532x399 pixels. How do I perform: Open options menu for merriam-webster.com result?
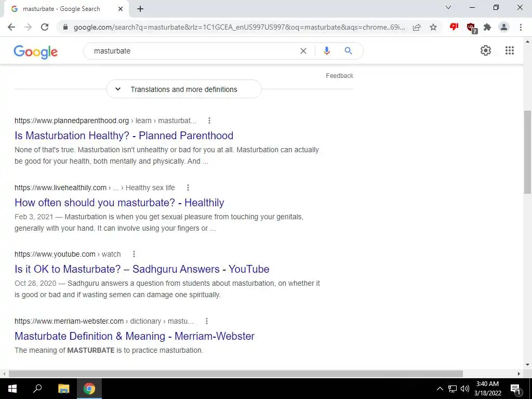[x=207, y=321]
